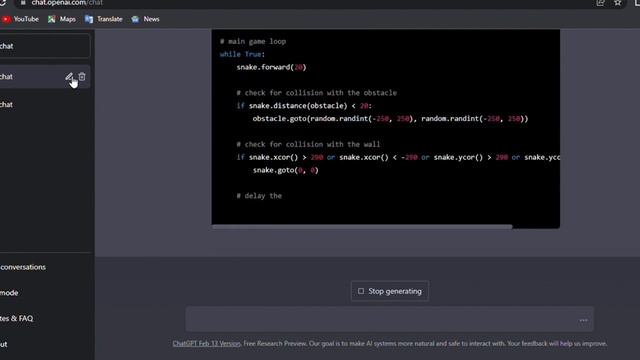Bookmark this page with the star icon
Screen dimensions: 640x360
(618, 3)
